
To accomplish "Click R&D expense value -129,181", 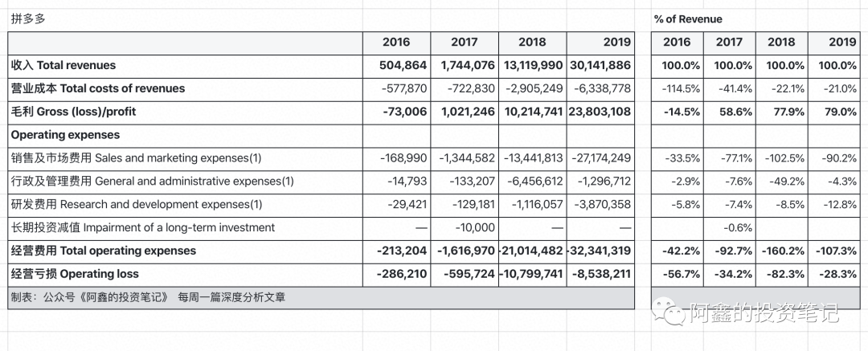I will [x=473, y=205].
